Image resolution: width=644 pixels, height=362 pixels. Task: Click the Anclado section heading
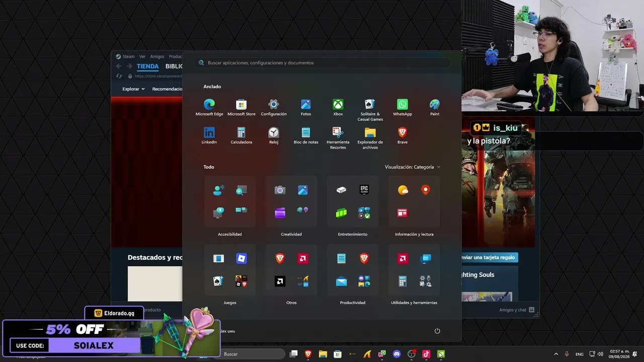pos(212,86)
